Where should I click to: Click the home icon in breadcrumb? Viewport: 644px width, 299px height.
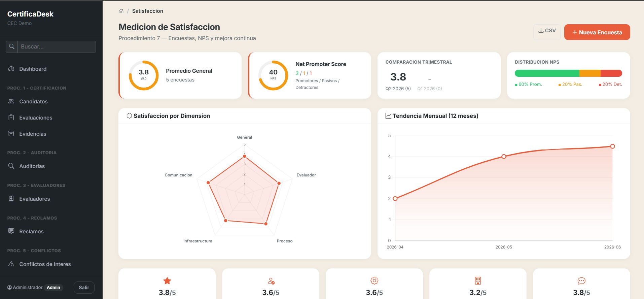pos(121,11)
